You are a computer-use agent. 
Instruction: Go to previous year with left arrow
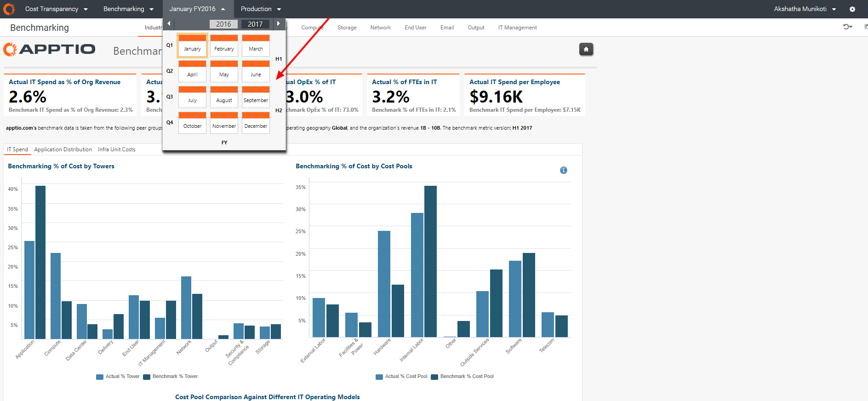point(169,23)
